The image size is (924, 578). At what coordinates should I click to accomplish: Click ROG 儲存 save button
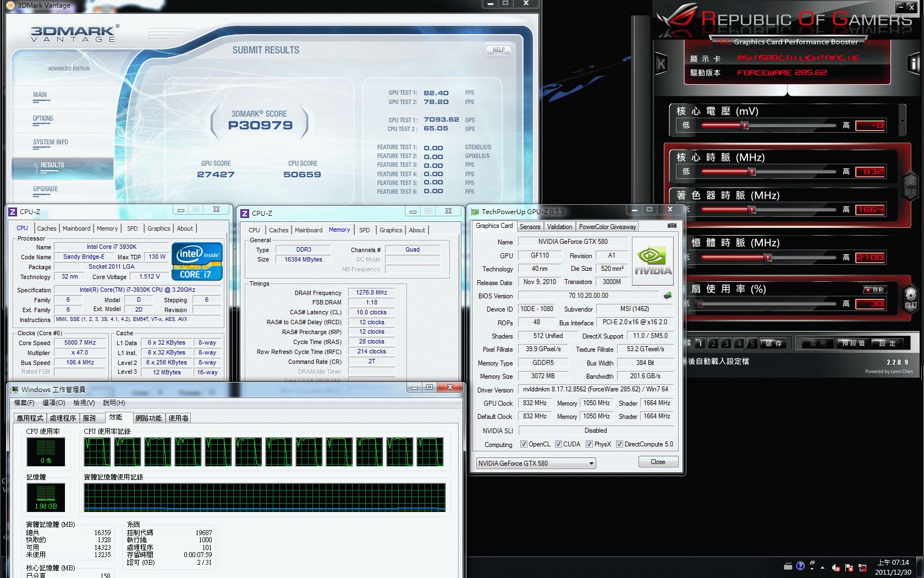coord(773,343)
